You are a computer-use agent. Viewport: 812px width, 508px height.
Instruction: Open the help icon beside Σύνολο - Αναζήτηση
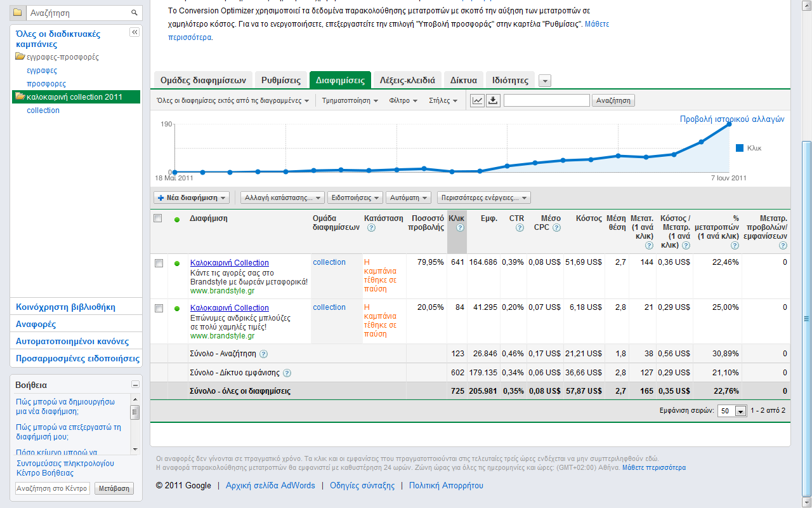tap(263, 354)
